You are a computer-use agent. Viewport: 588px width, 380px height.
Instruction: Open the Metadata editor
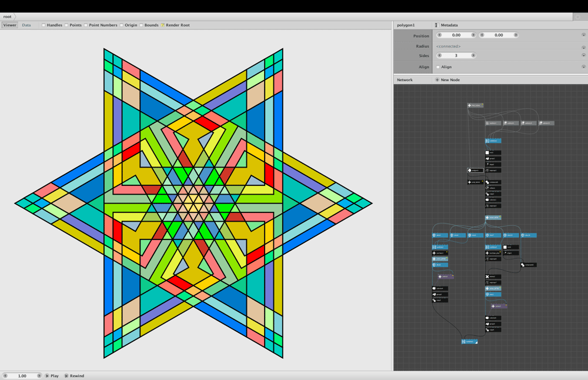click(x=446, y=25)
